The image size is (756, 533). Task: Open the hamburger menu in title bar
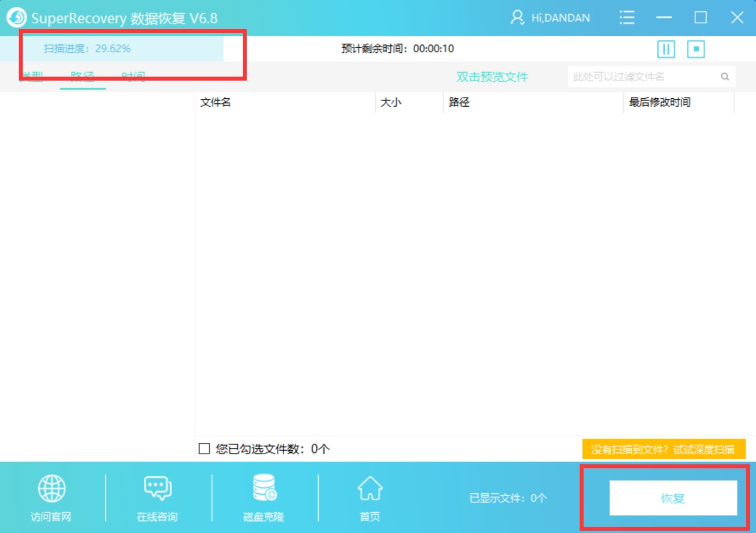tap(627, 18)
